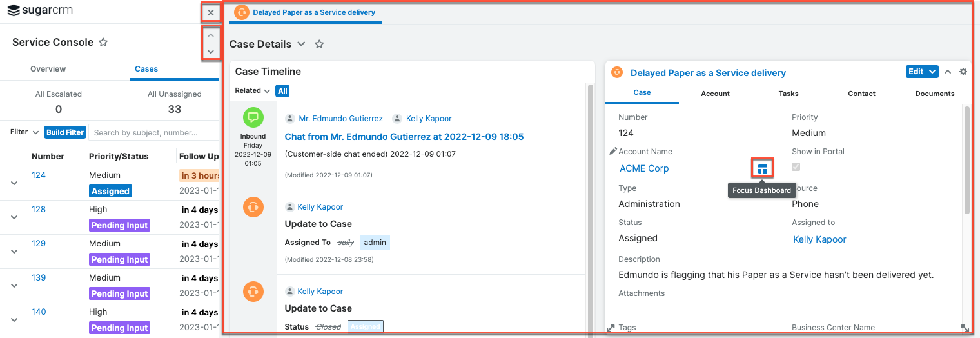Select the Contact tab in the dashlet
Viewport: 980px width, 338px height.
coord(861,94)
